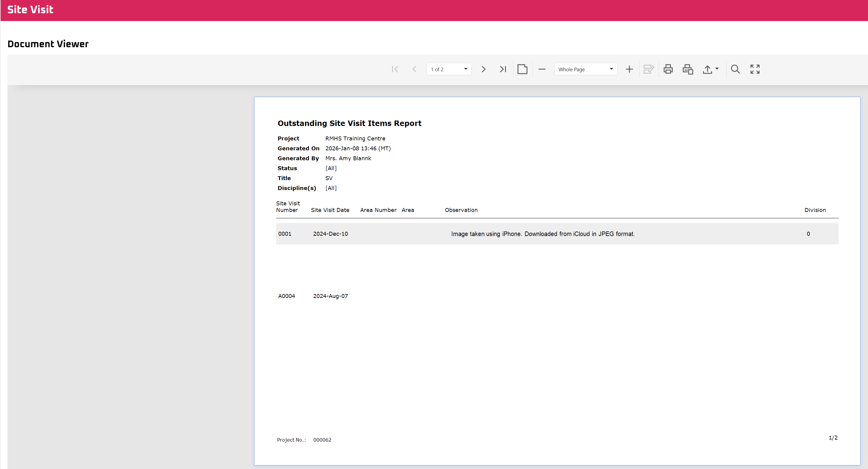The width and height of the screenshot is (868, 469).
Task: Print the whole document
Action: [668, 69]
